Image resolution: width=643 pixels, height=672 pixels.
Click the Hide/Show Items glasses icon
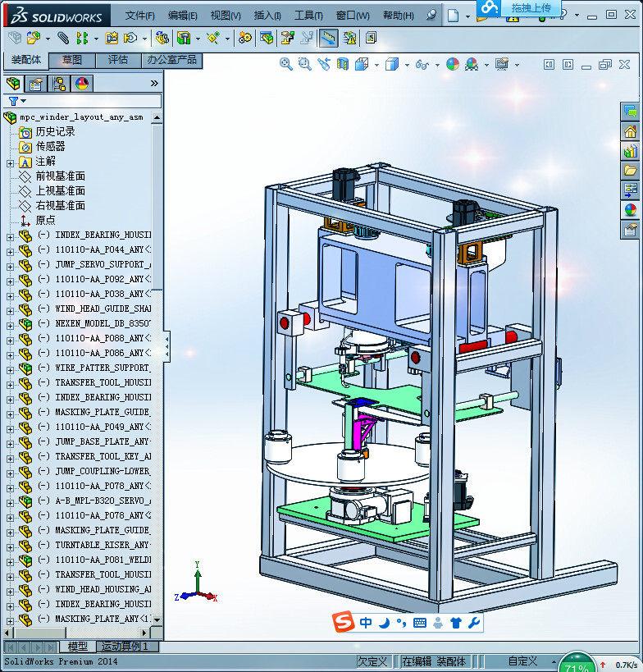pyautogui.click(x=422, y=65)
